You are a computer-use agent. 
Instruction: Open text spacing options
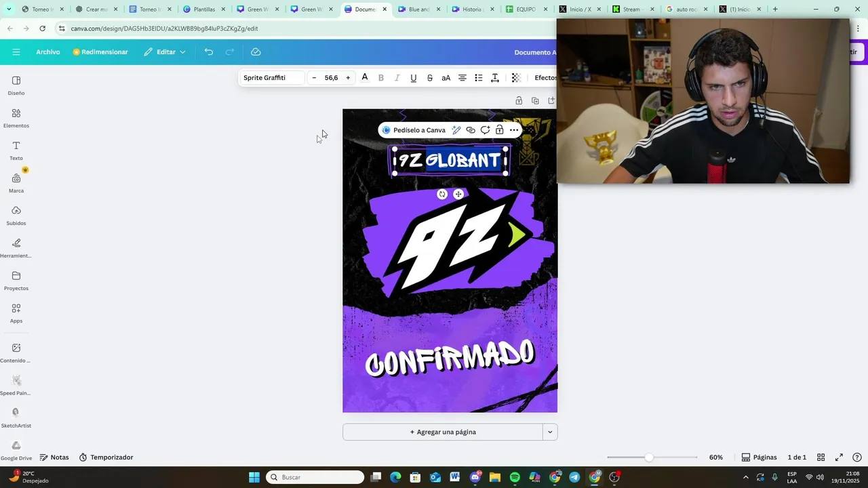(x=495, y=78)
